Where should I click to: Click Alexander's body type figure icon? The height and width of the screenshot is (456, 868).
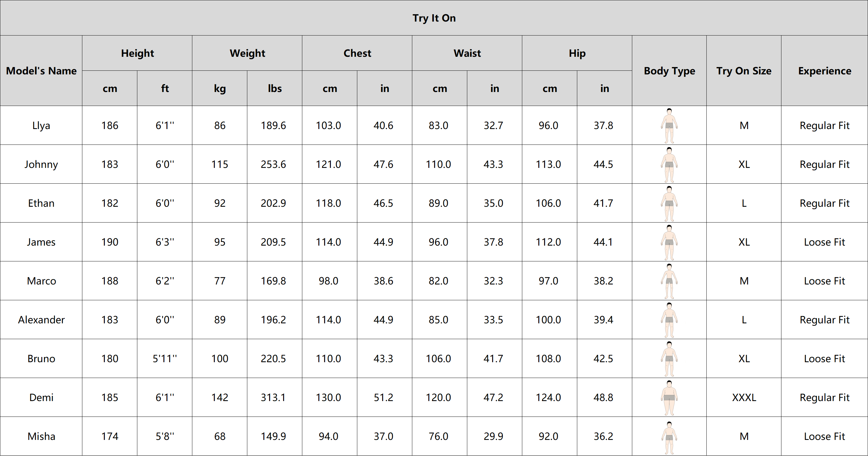coord(669,320)
